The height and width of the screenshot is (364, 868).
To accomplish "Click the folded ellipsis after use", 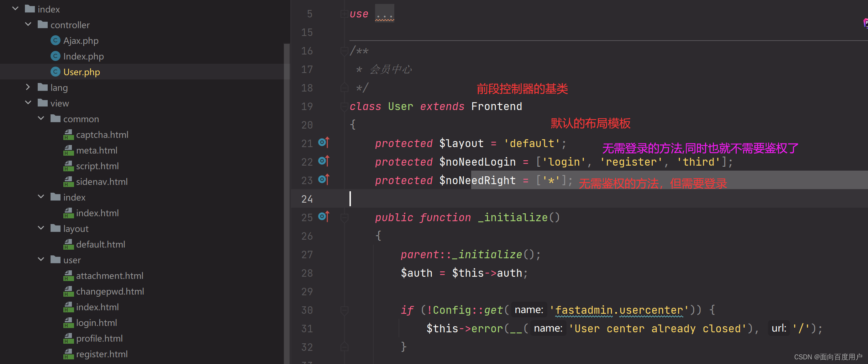I will click(385, 14).
